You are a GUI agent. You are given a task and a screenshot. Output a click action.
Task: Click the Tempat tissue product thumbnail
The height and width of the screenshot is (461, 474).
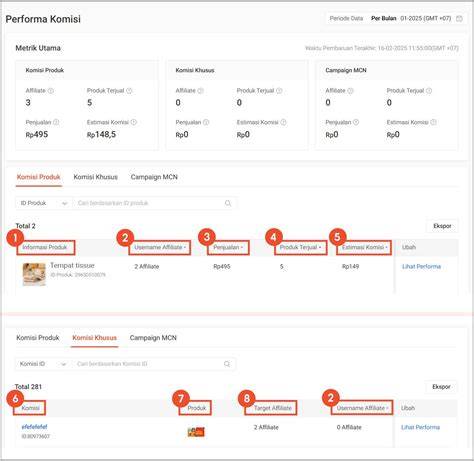(34, 274)
